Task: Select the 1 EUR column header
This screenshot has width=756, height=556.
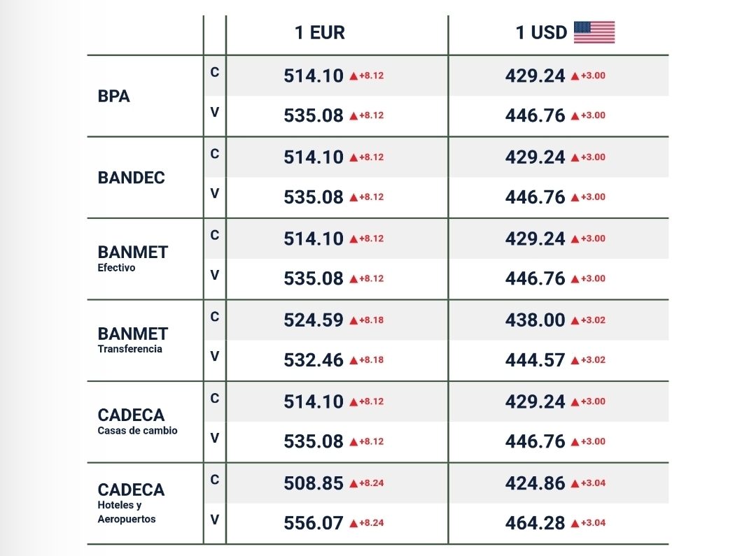Action: (320, 33)
